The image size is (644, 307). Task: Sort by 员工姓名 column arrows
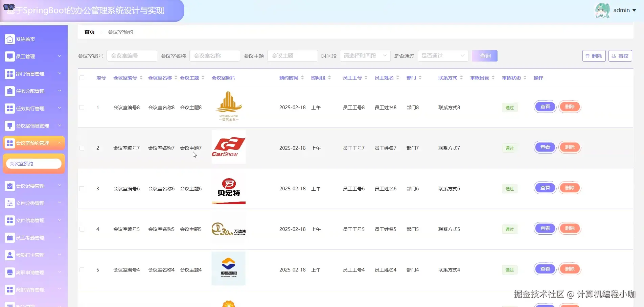coord(398,78)
